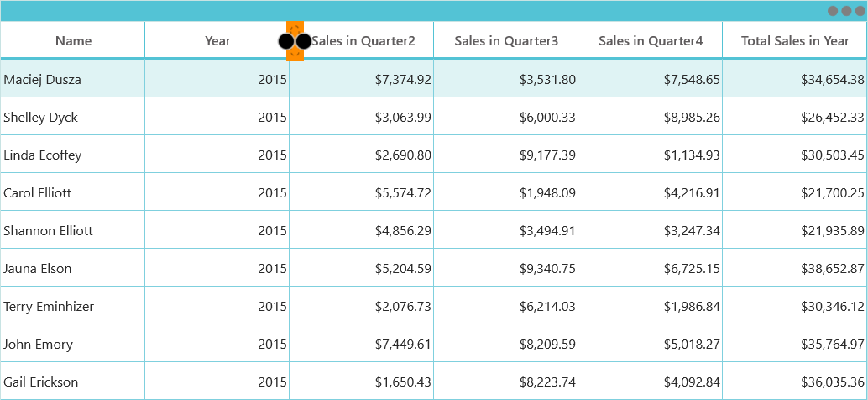Click the orange column resize handle

click(295, 40)
